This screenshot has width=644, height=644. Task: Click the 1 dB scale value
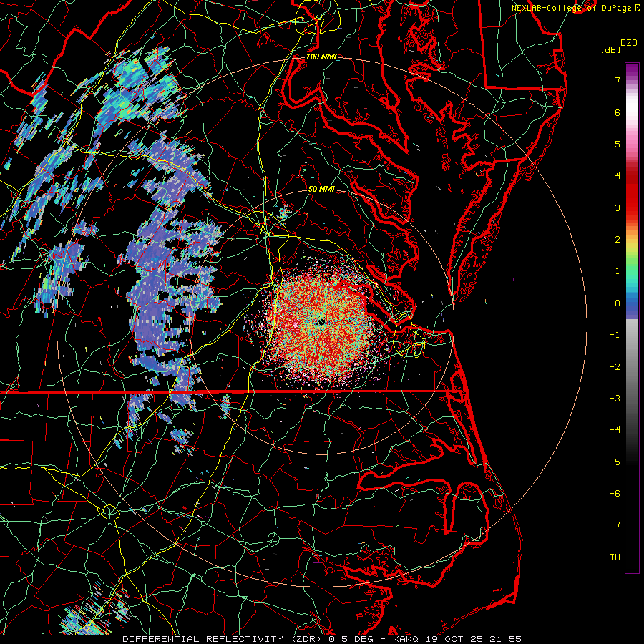click(618, 271)
